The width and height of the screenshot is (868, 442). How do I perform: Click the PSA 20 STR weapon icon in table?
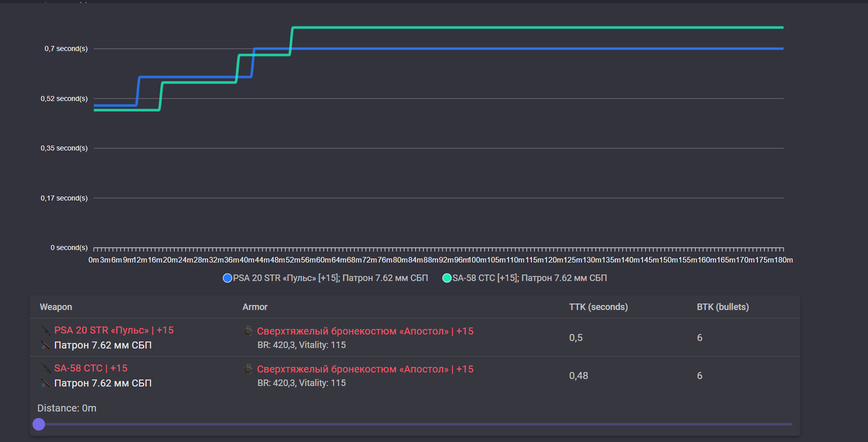45,330
